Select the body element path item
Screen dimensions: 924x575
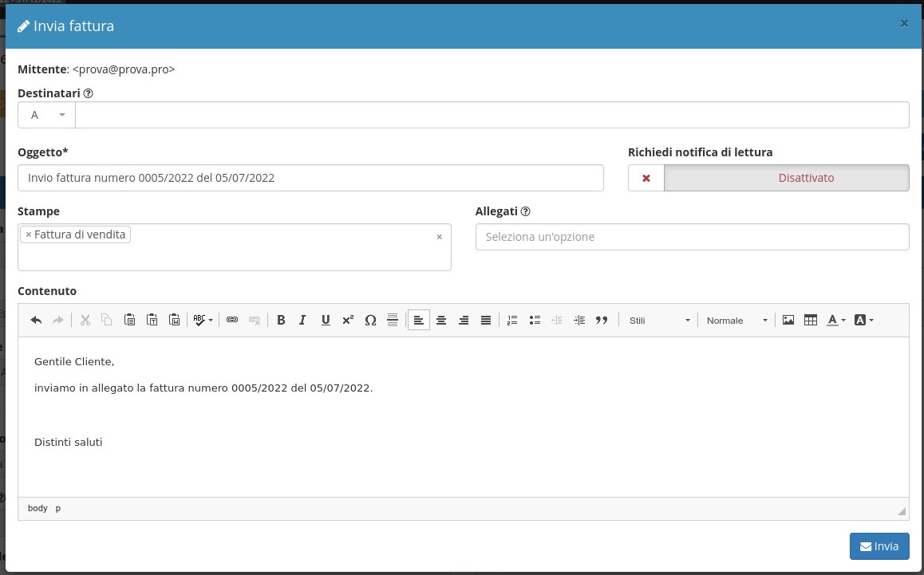click(38, 508)
